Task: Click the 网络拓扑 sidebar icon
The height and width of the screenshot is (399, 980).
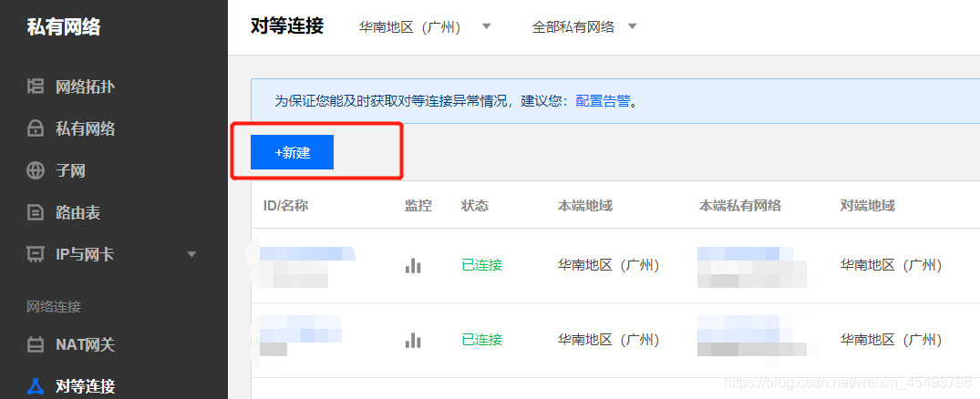Action: [x=35, y=87]
